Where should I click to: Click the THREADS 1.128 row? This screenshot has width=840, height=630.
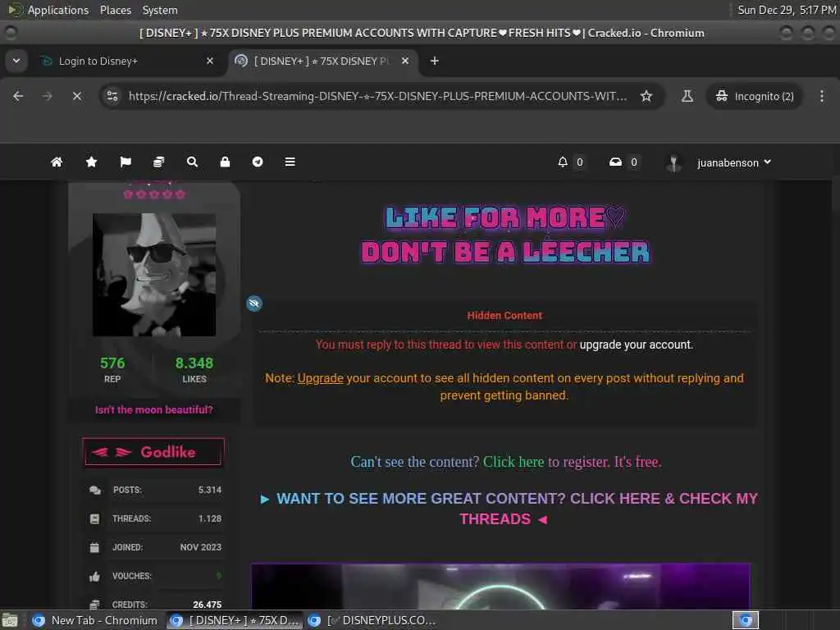[x=155, y=518]
